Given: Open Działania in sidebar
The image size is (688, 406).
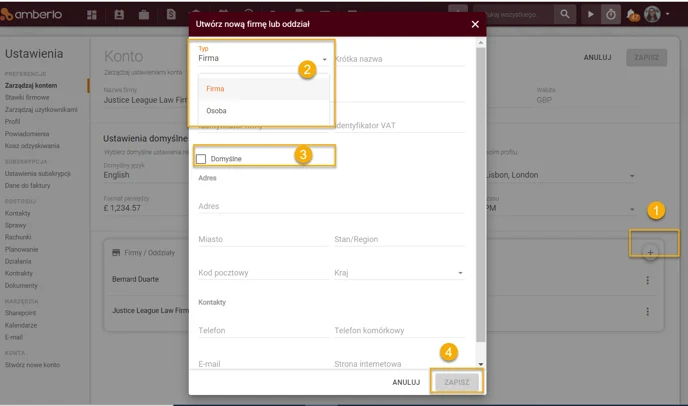Looking at the screenshot, I should click(x=18, y=261).
